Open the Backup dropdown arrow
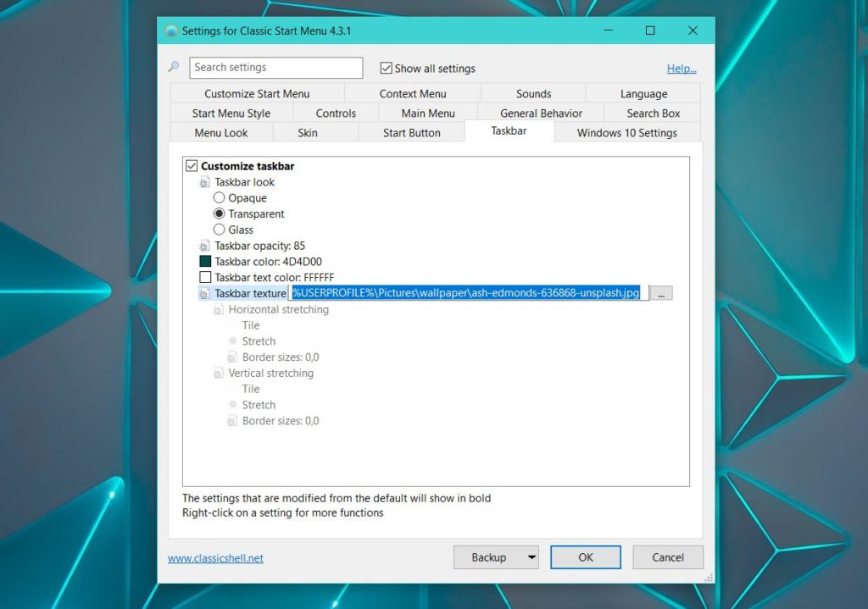 click(x=531, y=557)
